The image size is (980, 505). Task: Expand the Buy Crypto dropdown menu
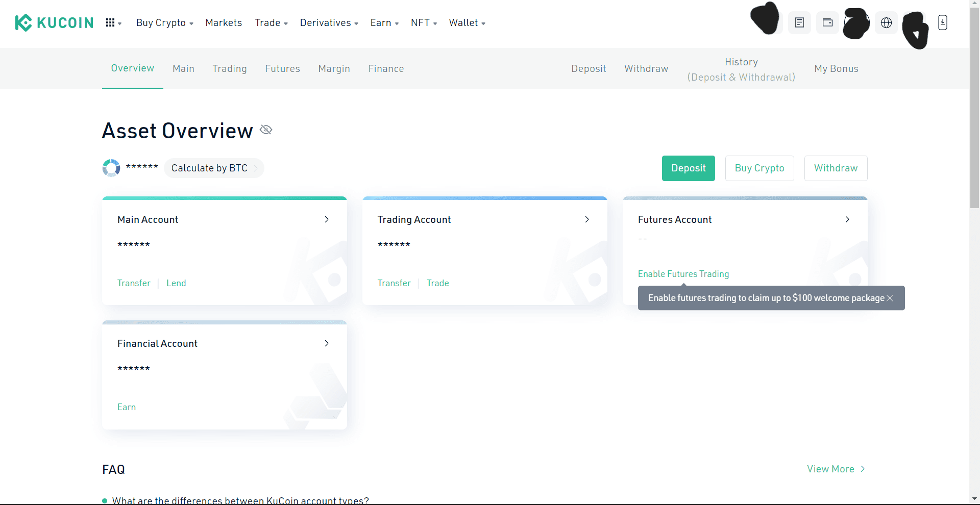pos(164,23)
